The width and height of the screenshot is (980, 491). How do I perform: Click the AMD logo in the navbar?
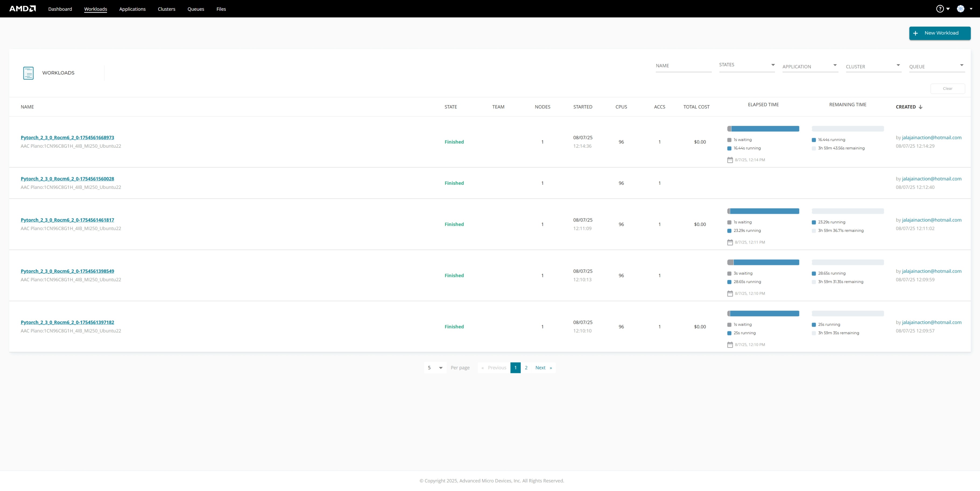(x=22, y=9)
